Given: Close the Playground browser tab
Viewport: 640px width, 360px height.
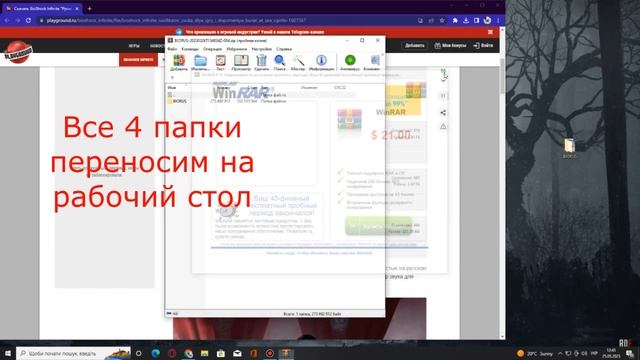Looking at the screenshot, I should pyautogui.click(x=77, y=8).
